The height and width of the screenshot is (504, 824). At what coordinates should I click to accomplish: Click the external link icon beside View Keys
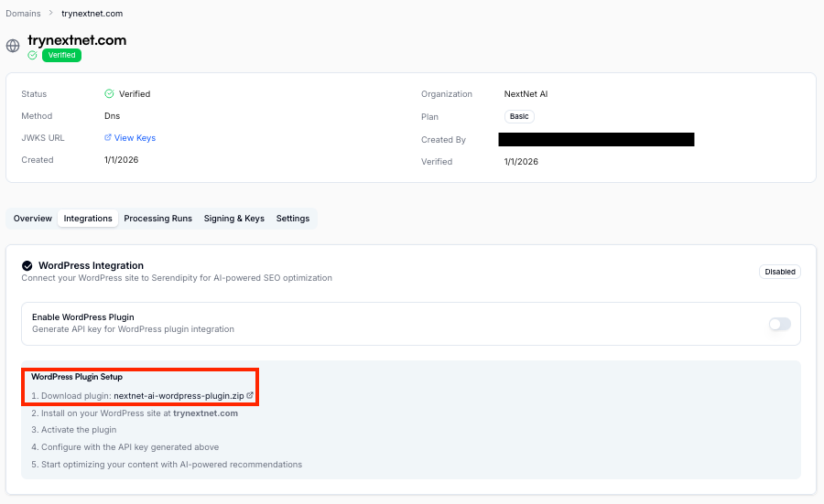(x=108, y=137)
